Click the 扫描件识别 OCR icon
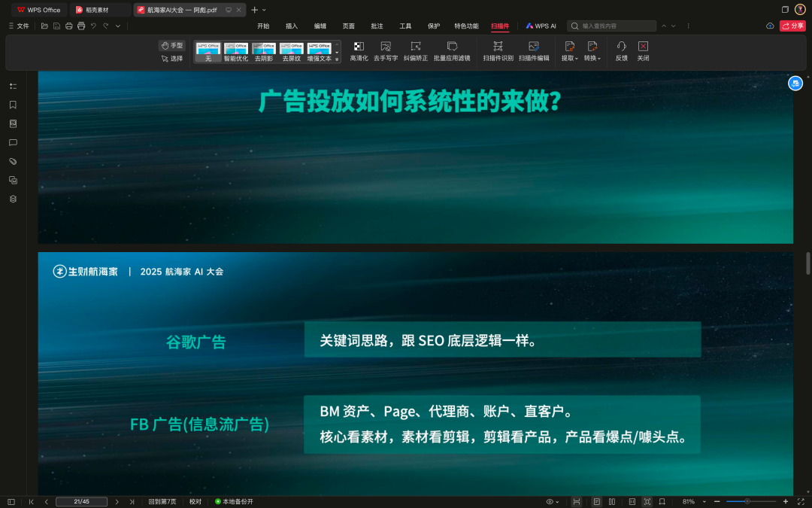This screenshot has height=508, width=812. point(498,52)
